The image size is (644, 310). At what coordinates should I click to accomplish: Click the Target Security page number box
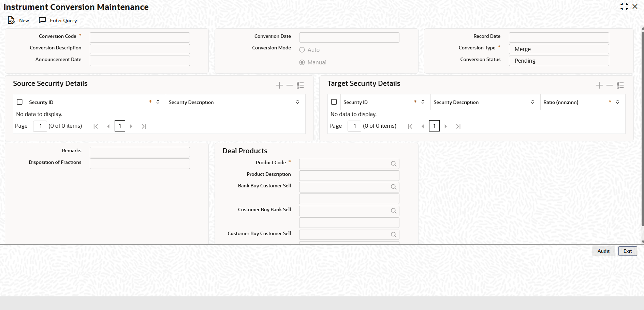(x=355, y=126)
